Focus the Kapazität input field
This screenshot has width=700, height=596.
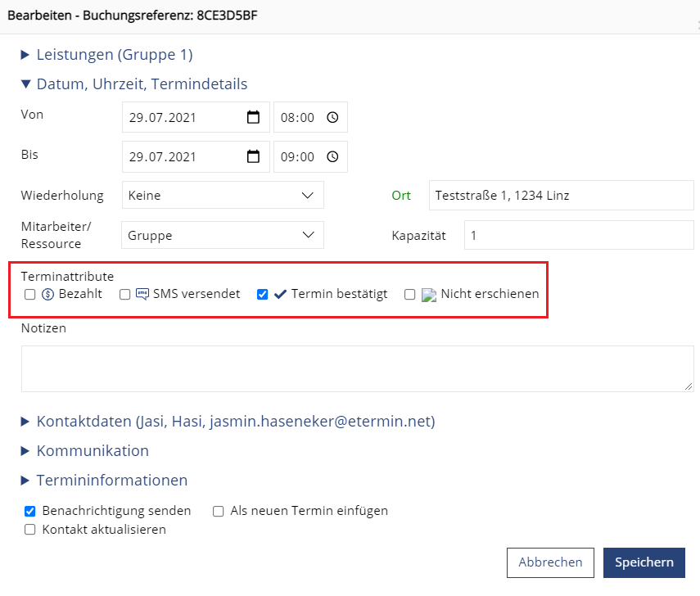(x=579, y=235)
